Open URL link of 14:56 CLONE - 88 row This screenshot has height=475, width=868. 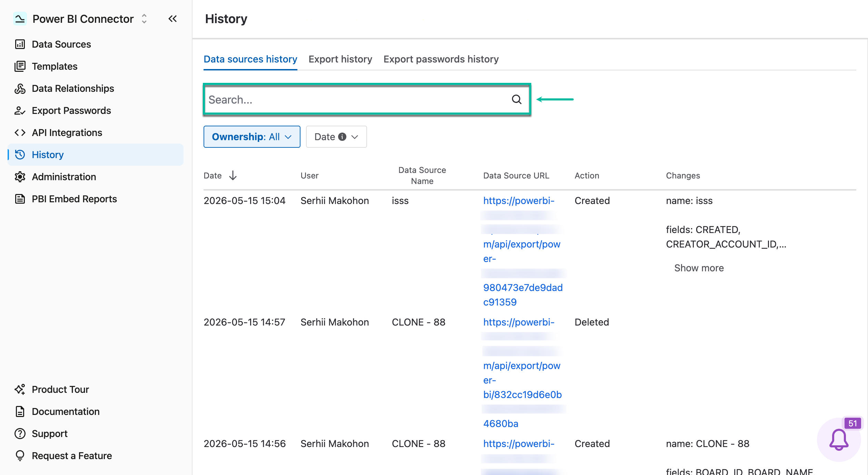click(519, 444)
